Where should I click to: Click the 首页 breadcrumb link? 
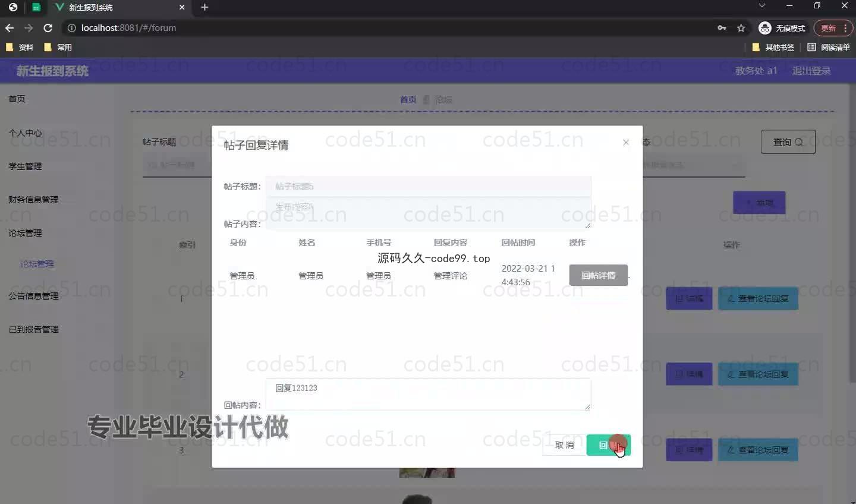(408, 99)
